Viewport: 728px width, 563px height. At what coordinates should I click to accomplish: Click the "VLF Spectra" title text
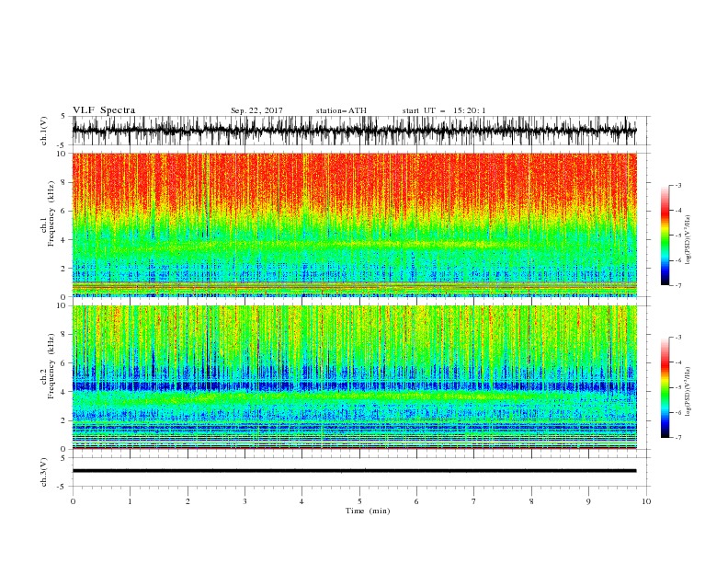click(104, 110)
